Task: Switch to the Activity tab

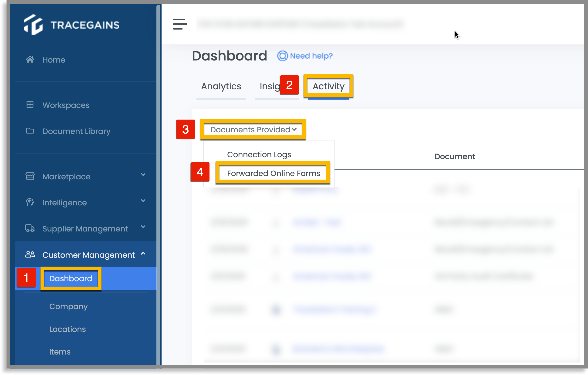Action: click(328, 86)
